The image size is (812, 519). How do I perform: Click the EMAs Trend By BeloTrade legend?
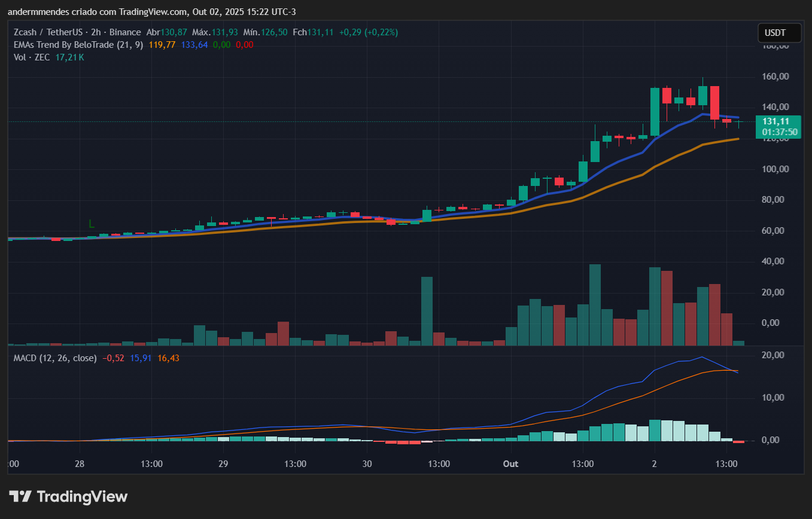click(x=78, y=45)
